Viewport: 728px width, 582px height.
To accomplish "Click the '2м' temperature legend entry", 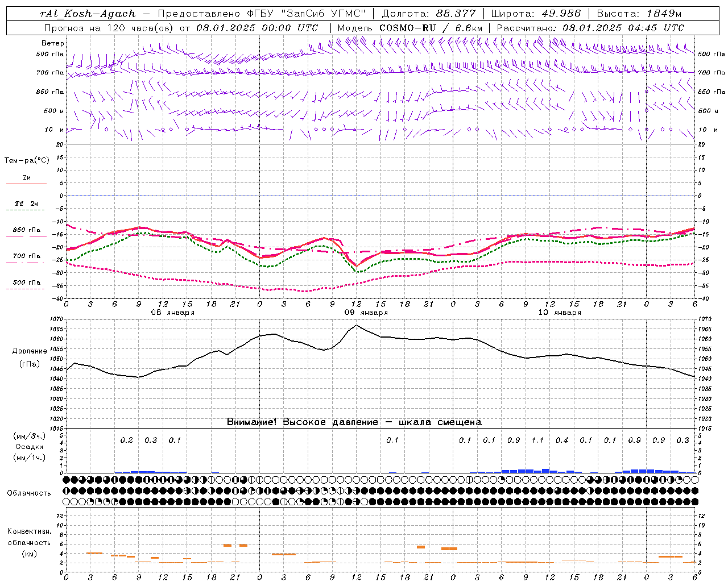I will [27, 178].
